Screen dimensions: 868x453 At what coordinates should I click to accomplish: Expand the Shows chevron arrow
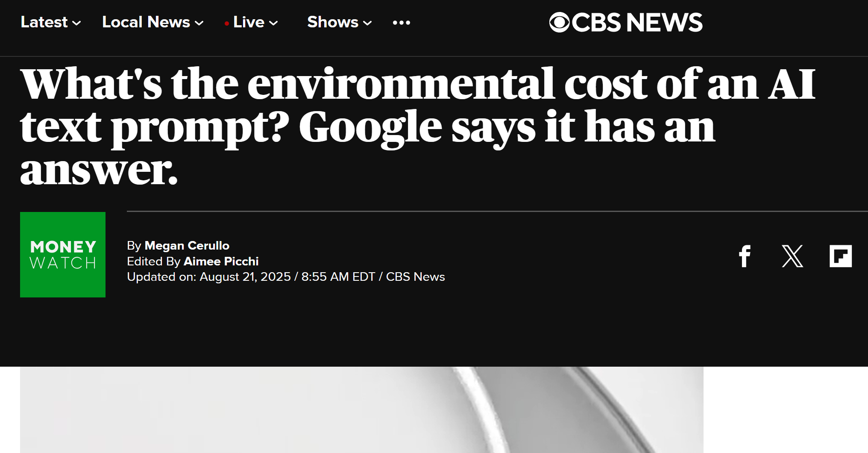pos(367,23)
